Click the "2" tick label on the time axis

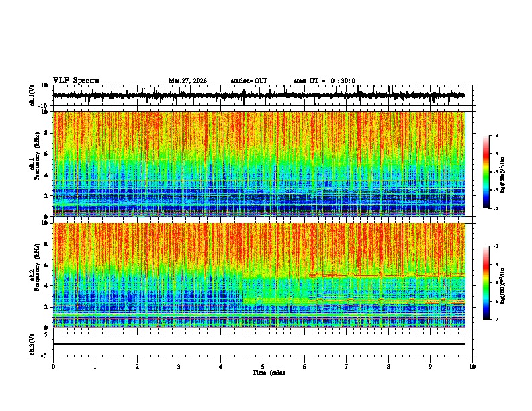coord(137,367)
